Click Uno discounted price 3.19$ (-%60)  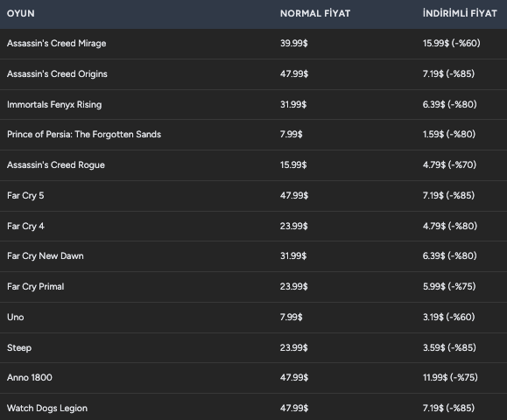coord(449,318)
